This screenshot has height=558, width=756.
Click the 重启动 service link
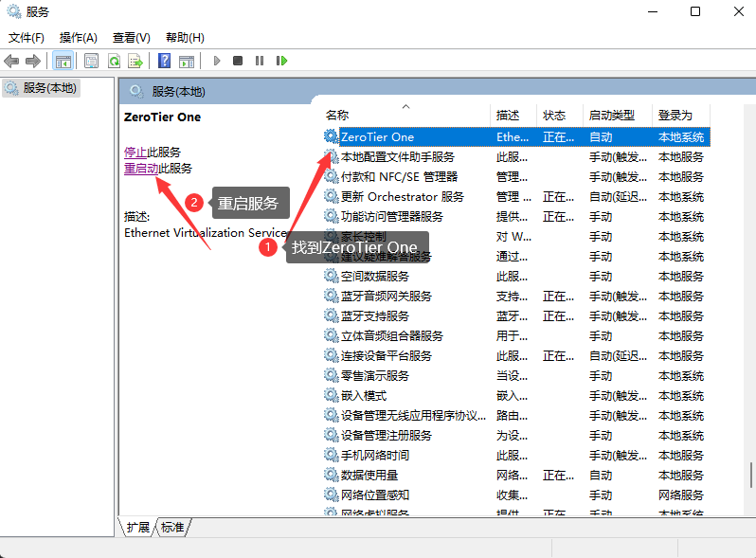141,169
